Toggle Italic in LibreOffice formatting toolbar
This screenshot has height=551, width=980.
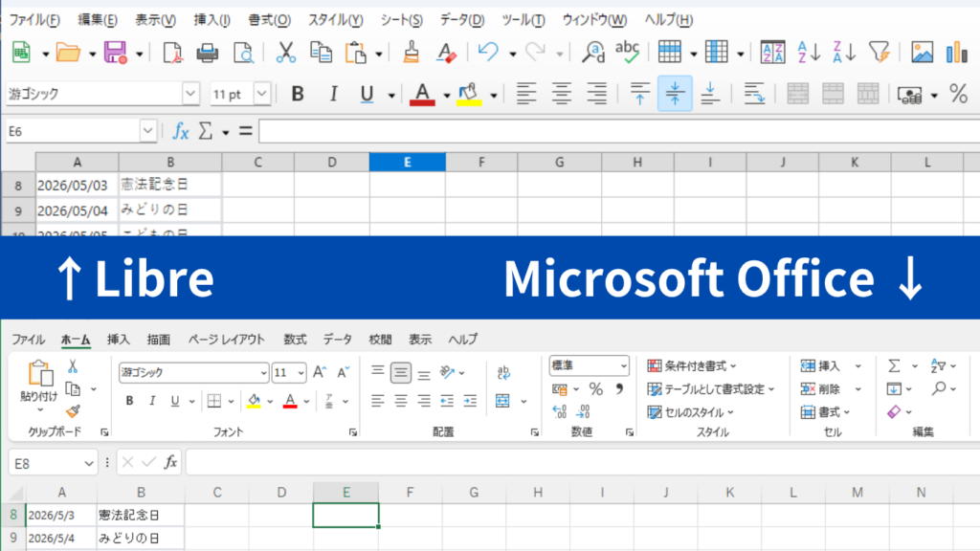click(333, 95)
